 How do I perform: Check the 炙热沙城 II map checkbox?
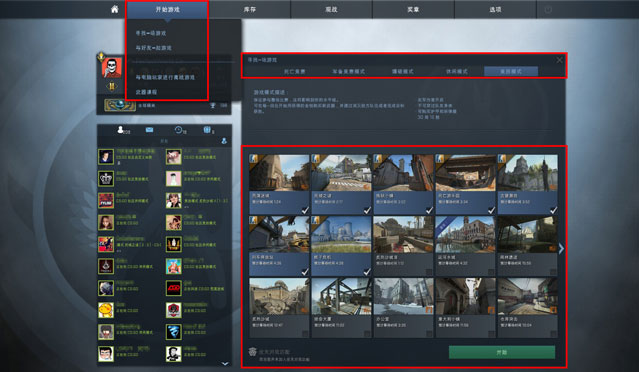click(429, 272)
